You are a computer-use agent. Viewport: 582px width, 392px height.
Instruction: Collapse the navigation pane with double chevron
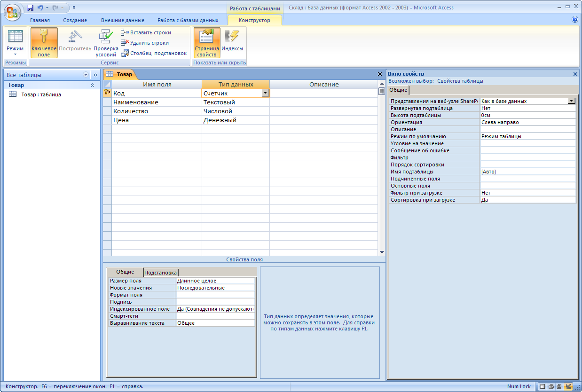[x=94, y=75]
